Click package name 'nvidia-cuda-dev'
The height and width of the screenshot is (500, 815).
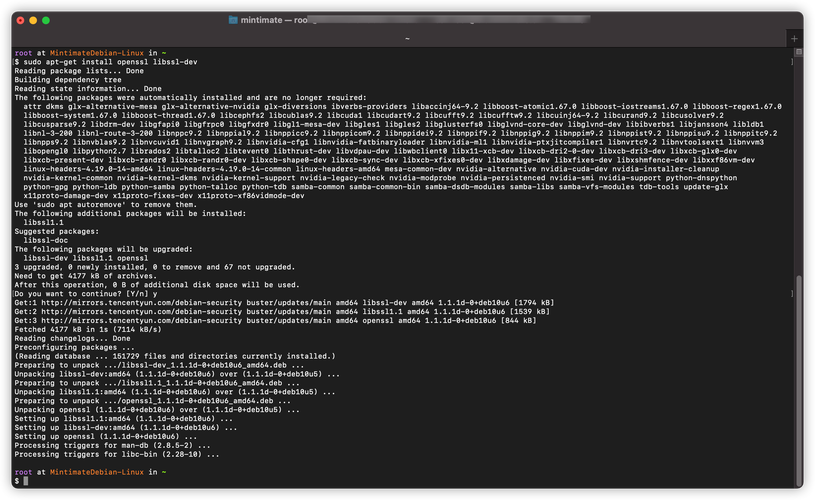pos(574,169)
